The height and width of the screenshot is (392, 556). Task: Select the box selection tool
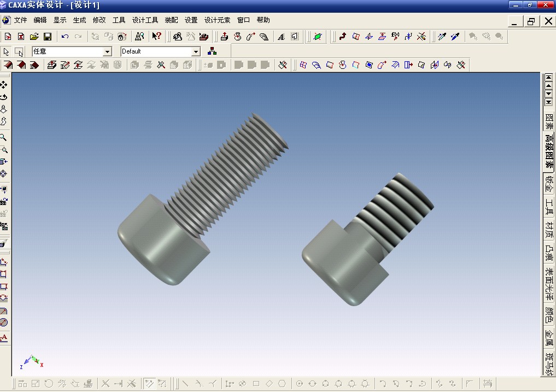(19, 52)
